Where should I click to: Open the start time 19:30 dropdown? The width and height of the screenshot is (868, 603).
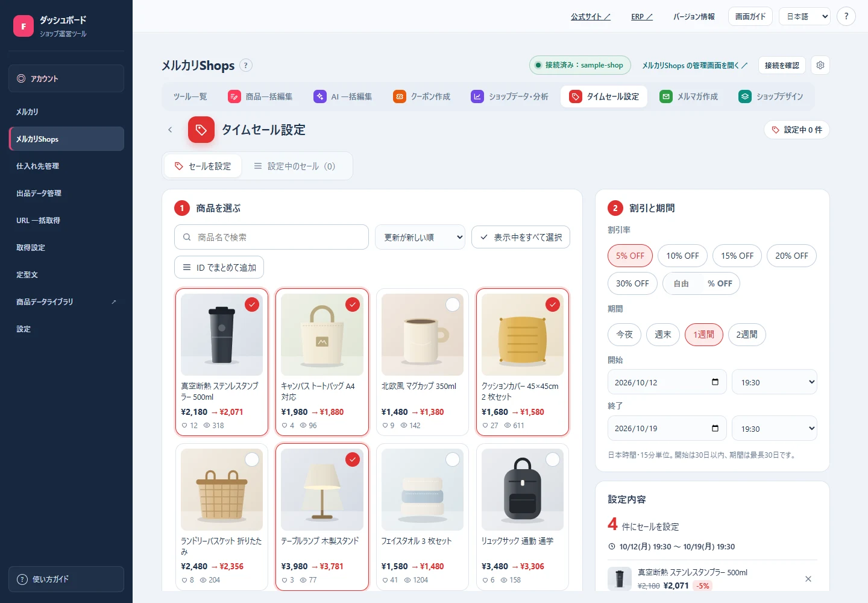(775, 382)
